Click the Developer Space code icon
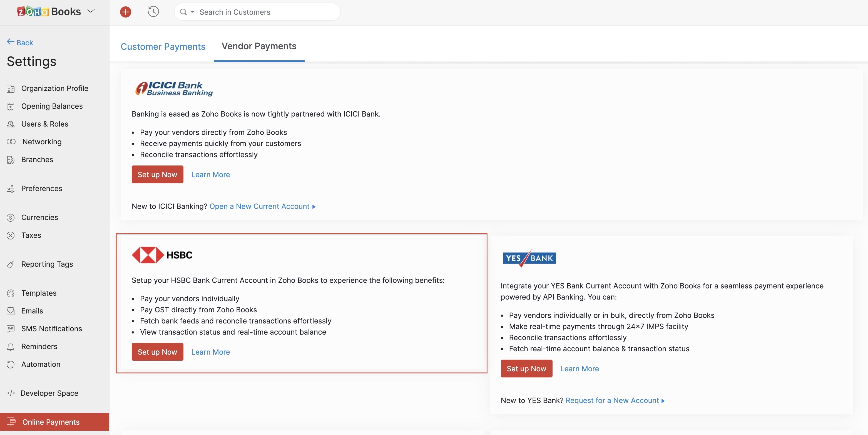 pyautogui.click(x=11, y=393)
